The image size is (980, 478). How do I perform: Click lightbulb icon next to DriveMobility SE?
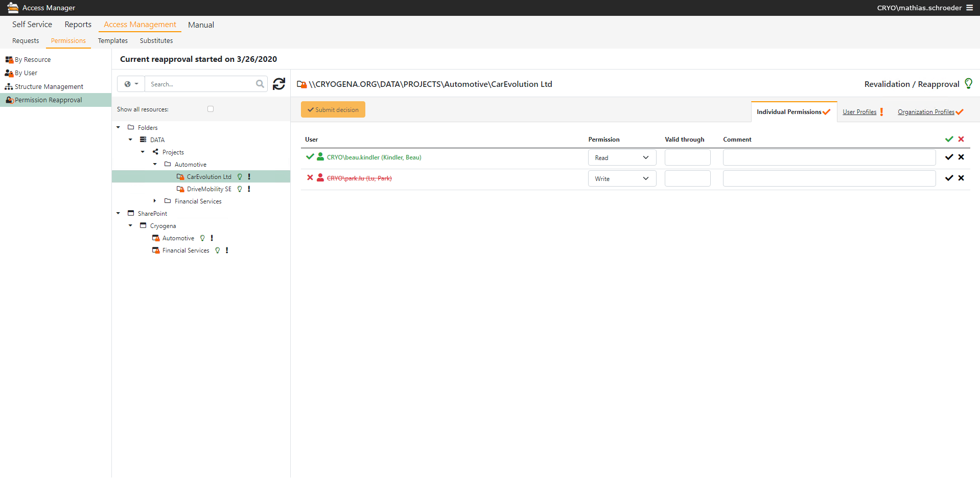click(240, 189)
